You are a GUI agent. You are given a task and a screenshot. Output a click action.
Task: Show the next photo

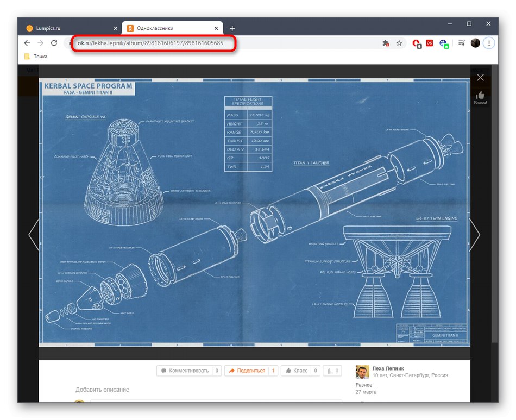(475, 235)
